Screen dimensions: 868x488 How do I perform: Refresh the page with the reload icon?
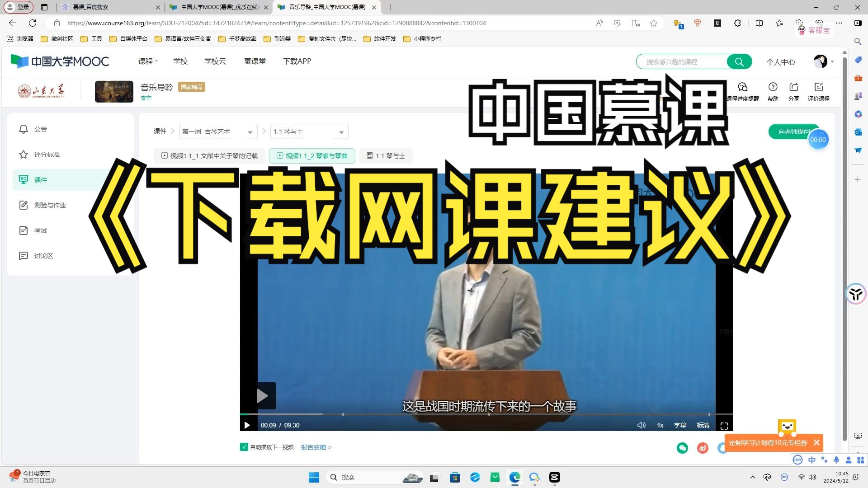pyautogui.click(x=33, y=23)
